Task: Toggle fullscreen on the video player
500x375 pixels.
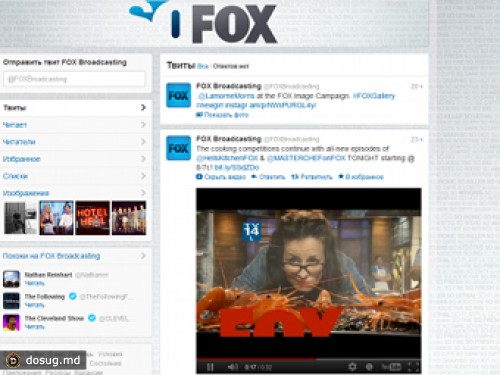Action: tap(413, 367)
